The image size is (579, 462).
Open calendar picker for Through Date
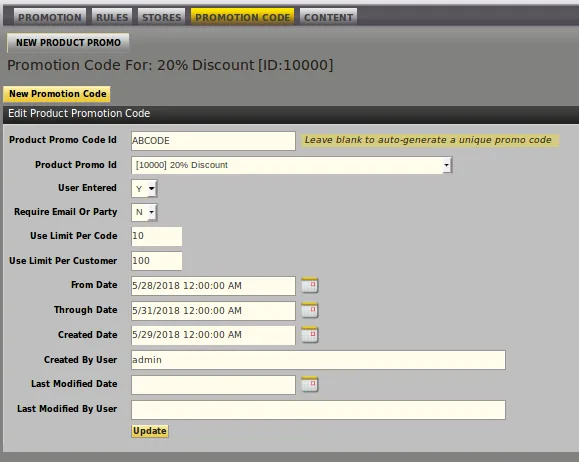click(x=309, y=310)
